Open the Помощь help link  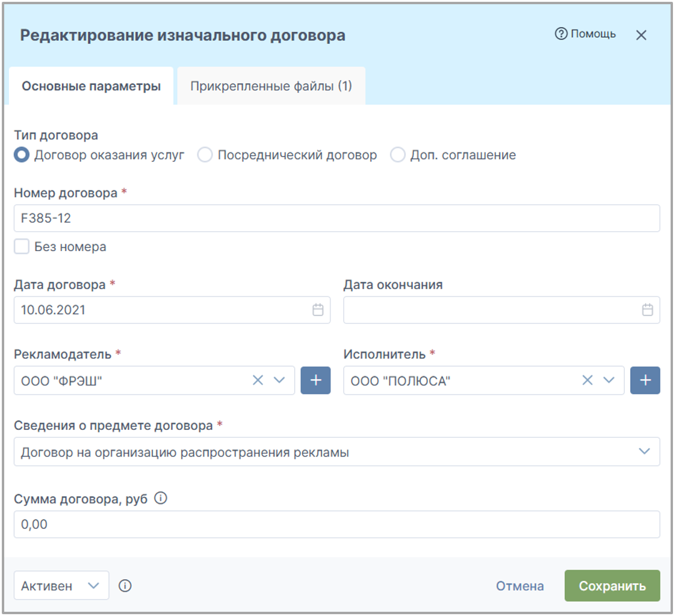(x=585, y=34)
